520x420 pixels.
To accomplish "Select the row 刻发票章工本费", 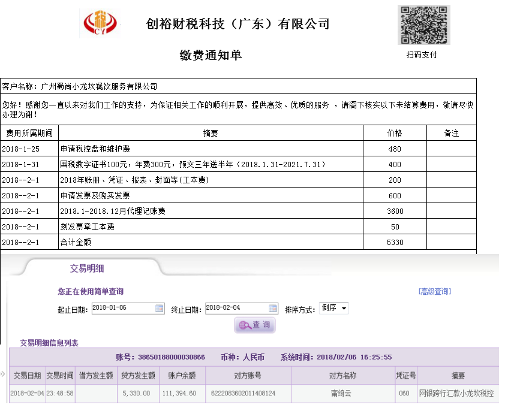I will 238,226.
